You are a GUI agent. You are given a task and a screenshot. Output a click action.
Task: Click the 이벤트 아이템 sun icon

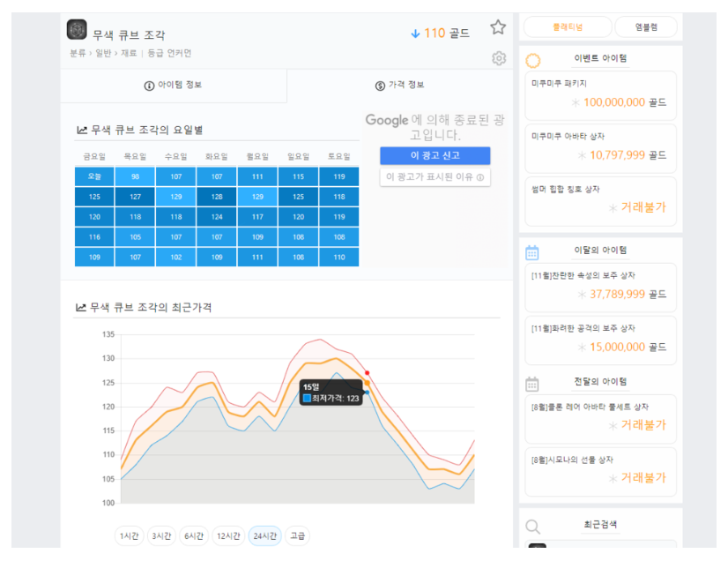point(532,60)
